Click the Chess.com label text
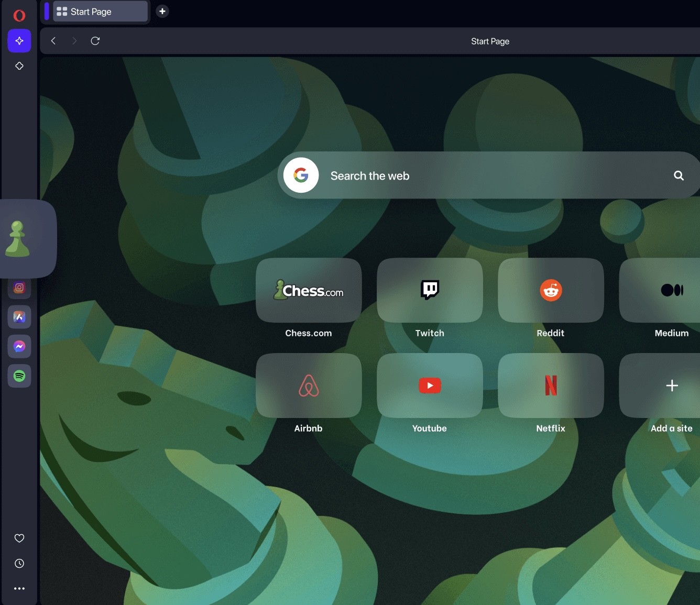Screen dimensions: 700x605 [x=309, y=333]
